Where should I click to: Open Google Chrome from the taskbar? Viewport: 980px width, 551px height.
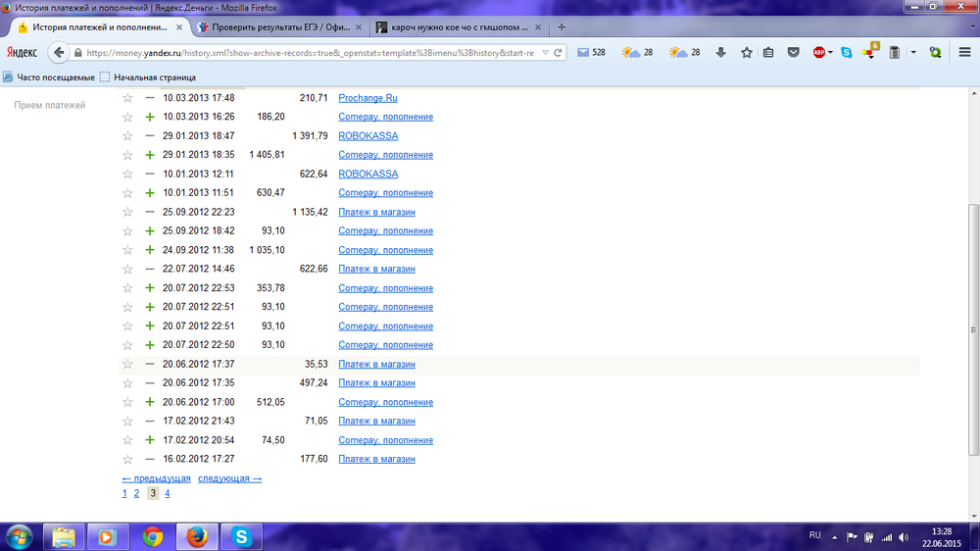click(x=152, y=536)
